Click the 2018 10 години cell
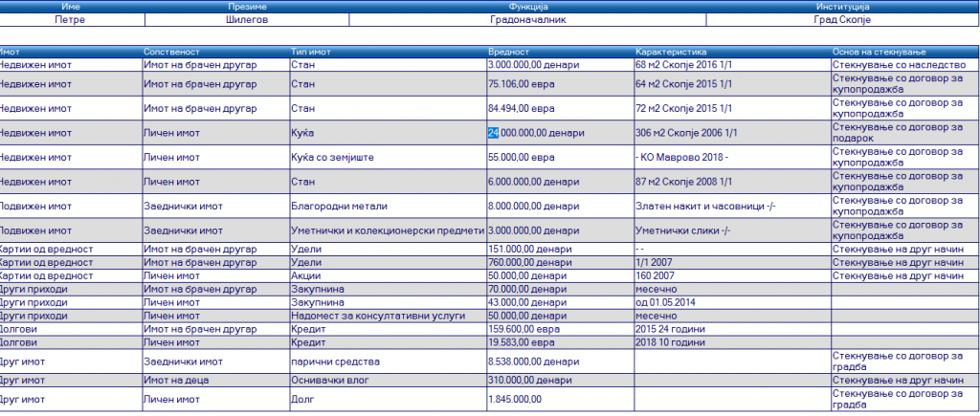The height and width of the screenshot is (416, 980). (x=732, y=342)
